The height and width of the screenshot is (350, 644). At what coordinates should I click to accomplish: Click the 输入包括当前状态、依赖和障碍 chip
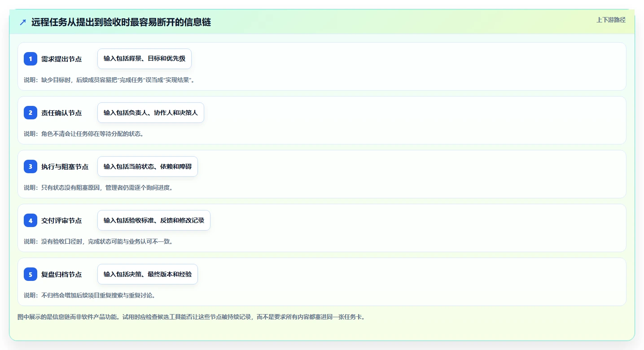coord(148,166)
